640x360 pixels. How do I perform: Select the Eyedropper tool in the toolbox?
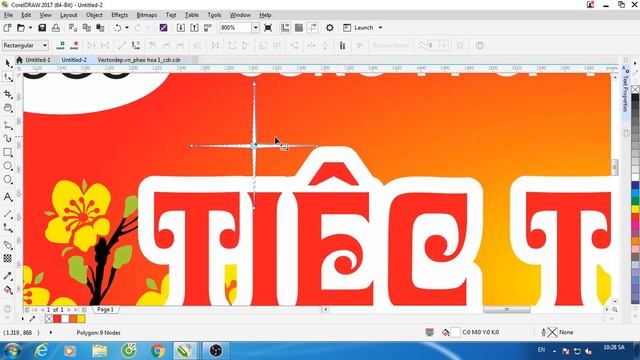coord(8,276)
